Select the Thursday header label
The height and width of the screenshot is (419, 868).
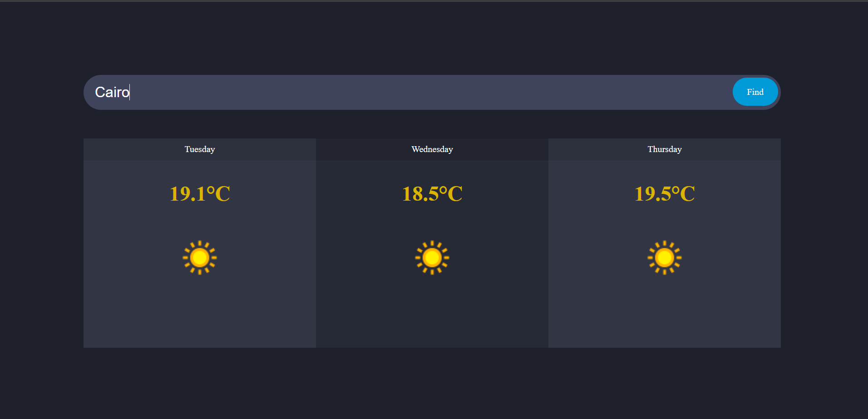(x=664, y=149)
